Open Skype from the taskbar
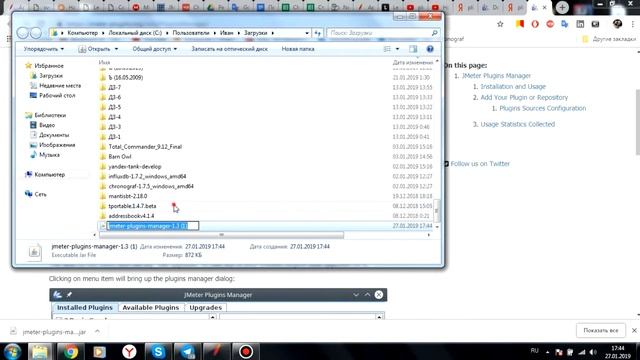This screenshot has height=360, width=640. [158, 351]
